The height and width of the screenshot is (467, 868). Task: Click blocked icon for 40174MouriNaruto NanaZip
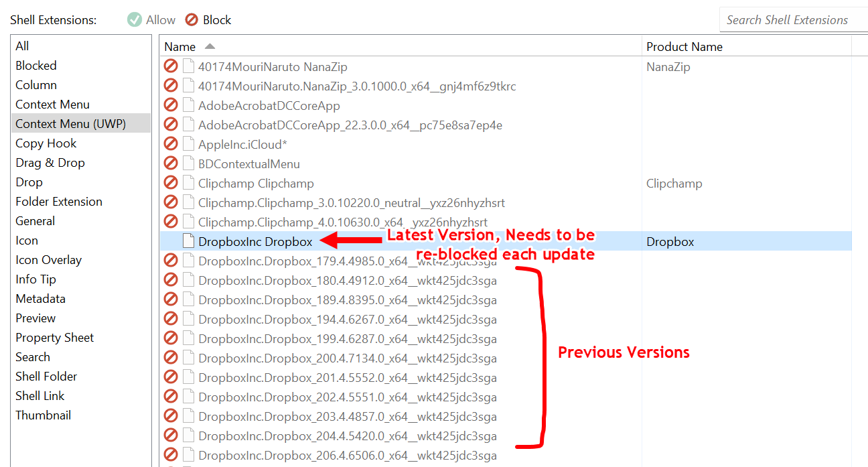[x=171, y=66]
